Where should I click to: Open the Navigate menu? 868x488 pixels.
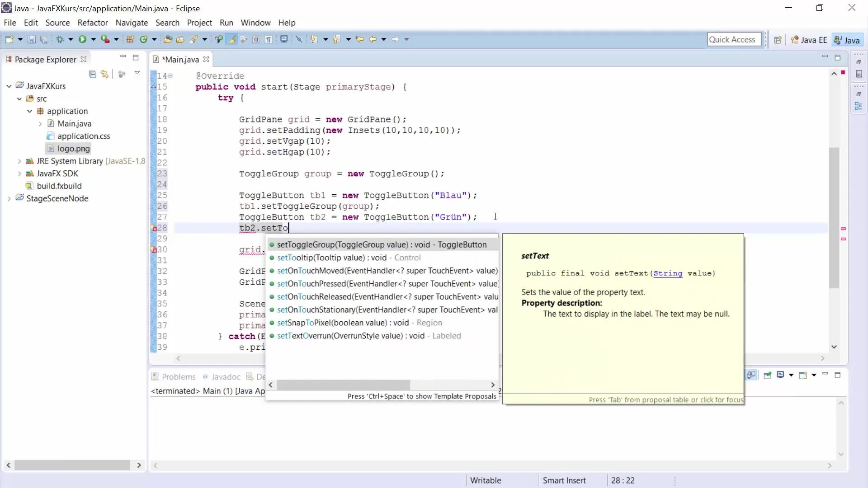coord(132,23)
